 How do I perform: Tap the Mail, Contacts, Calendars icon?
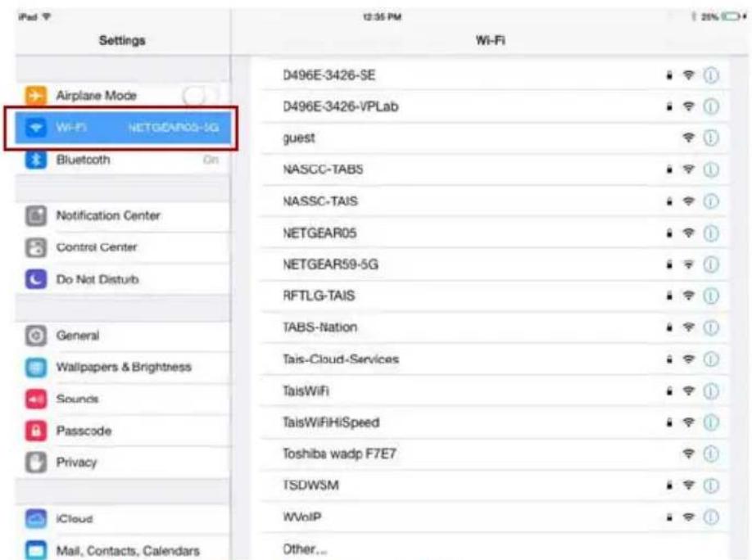tap(36, 550)
